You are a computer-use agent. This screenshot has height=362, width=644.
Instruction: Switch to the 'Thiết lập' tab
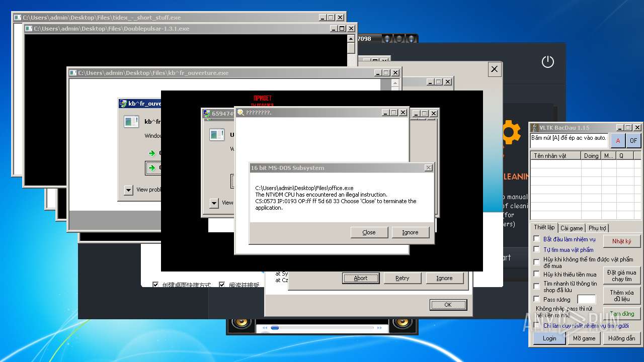544,227
